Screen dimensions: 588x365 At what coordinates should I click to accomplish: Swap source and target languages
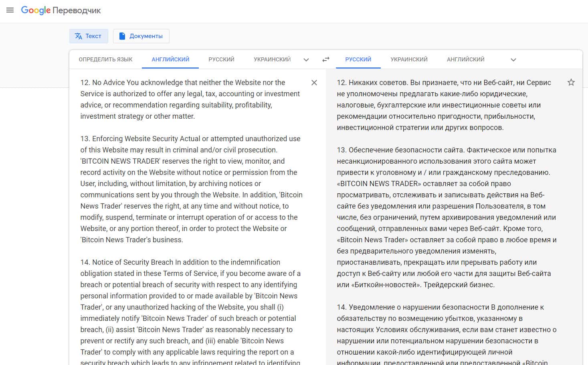point(326,59)
